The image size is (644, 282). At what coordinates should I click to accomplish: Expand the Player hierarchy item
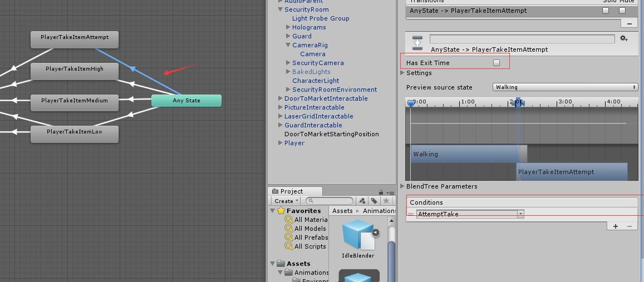point(280,143)
